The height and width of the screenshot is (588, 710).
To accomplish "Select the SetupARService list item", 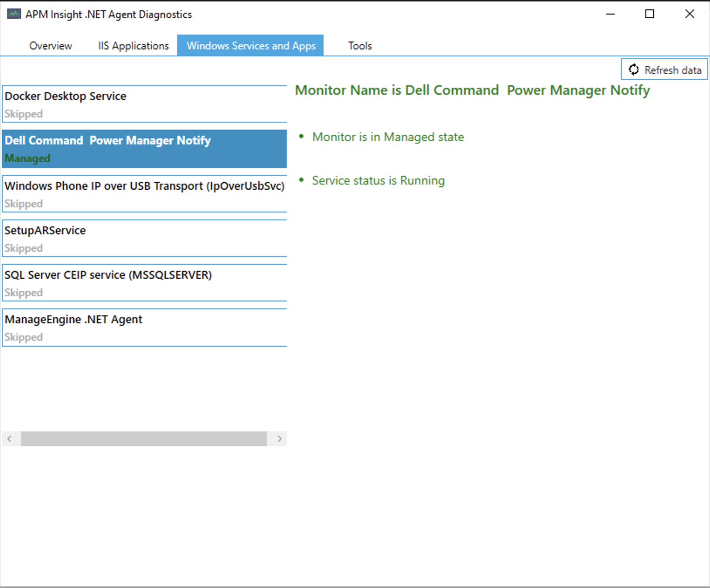I will click(x=144, y=239).
